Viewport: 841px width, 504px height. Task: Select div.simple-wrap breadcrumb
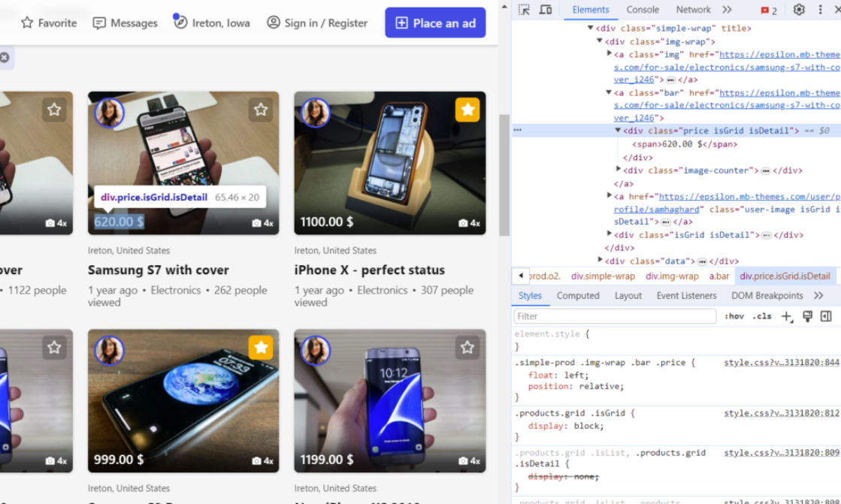[x=603, y=276]
